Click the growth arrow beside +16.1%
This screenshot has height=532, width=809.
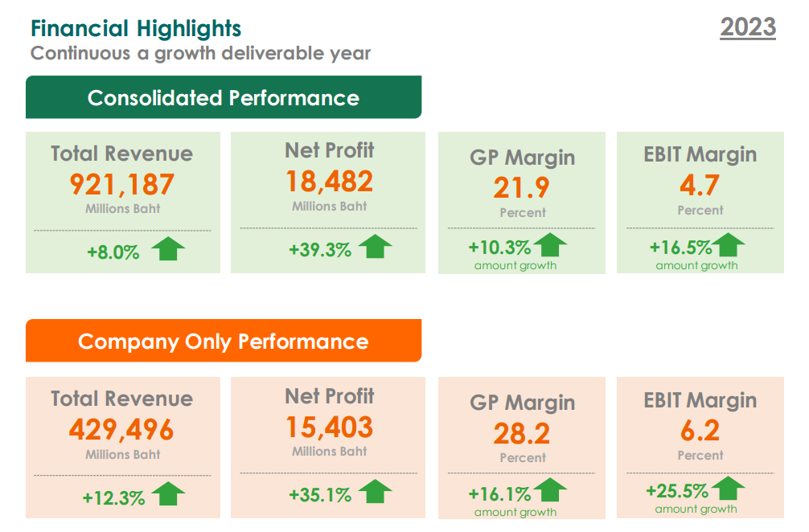pos(549,490)
